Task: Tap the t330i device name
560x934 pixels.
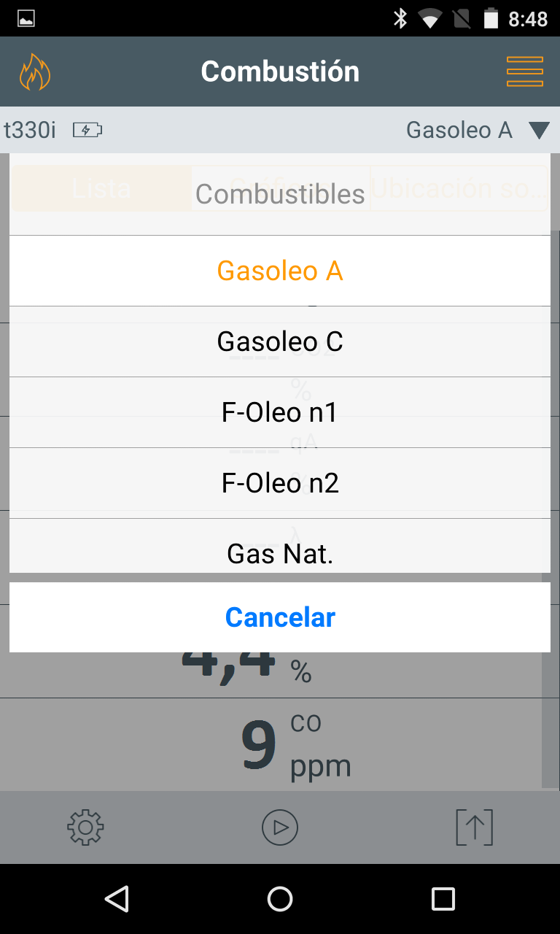Action: [x=30, y=131]
